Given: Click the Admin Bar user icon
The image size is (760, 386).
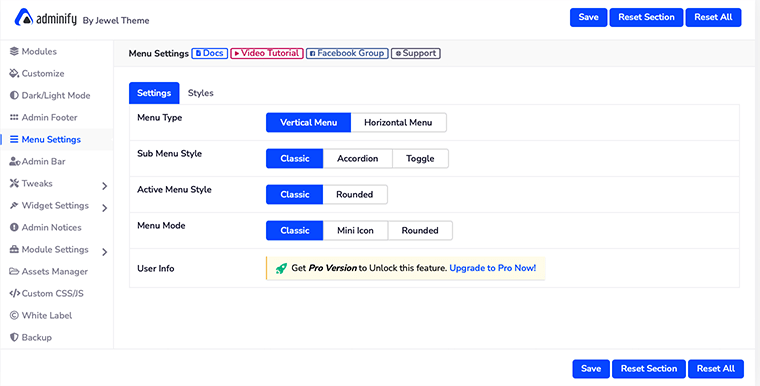Looking at the screenshot, I should tap(15, 161).
